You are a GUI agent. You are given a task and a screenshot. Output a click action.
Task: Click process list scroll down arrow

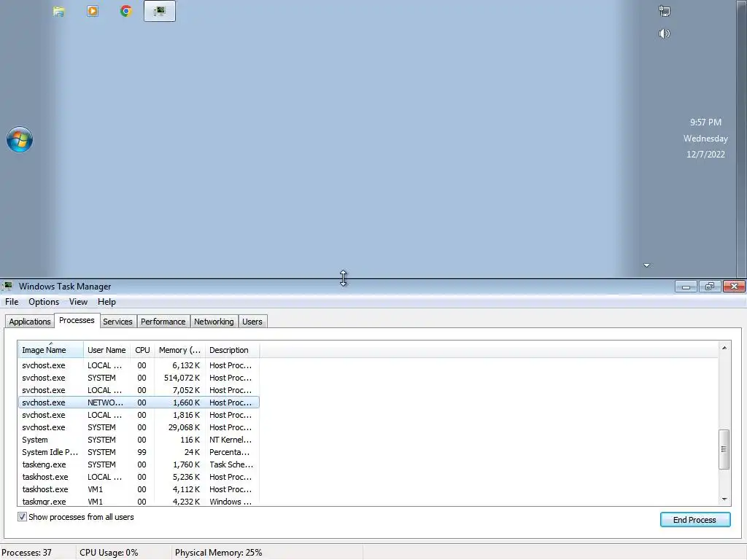(724, 499)
